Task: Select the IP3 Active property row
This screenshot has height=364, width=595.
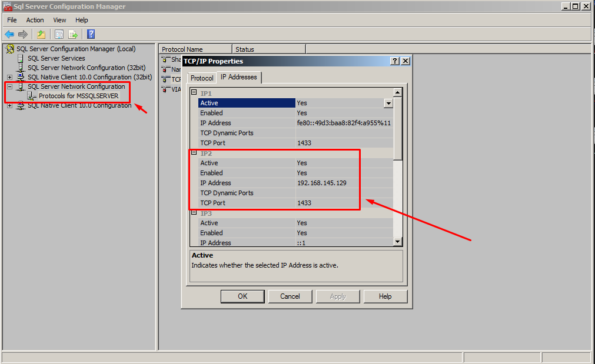Action: point(295,223)
